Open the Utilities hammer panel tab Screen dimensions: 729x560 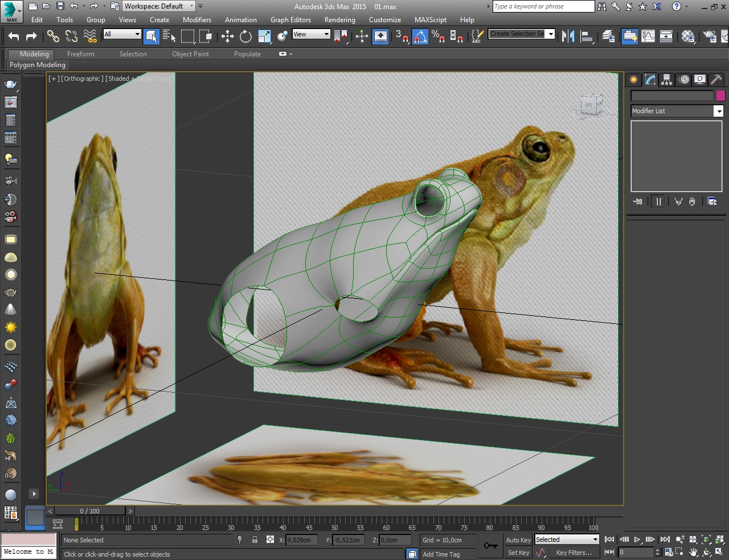pyautogui.click(x=716, y=80)
